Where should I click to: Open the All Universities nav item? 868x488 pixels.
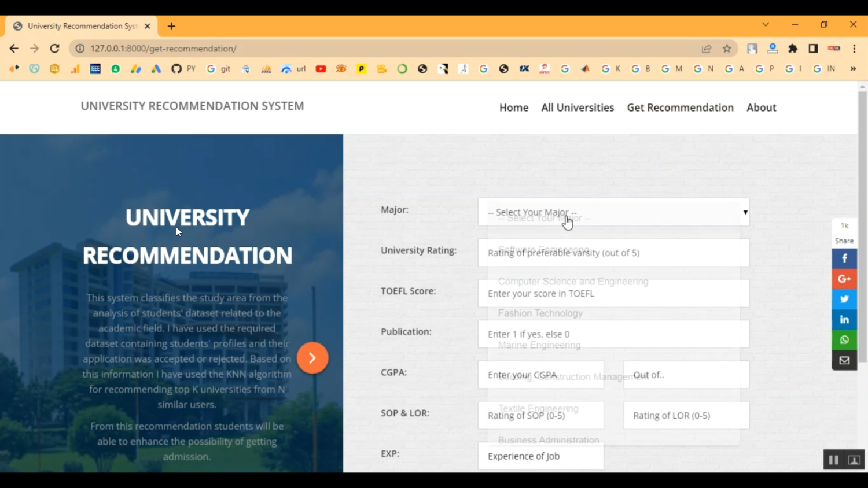click(578, 108)
